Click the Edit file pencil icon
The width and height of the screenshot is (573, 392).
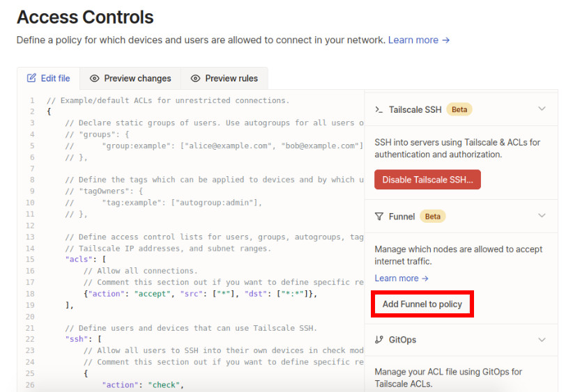tap(31, 78)
